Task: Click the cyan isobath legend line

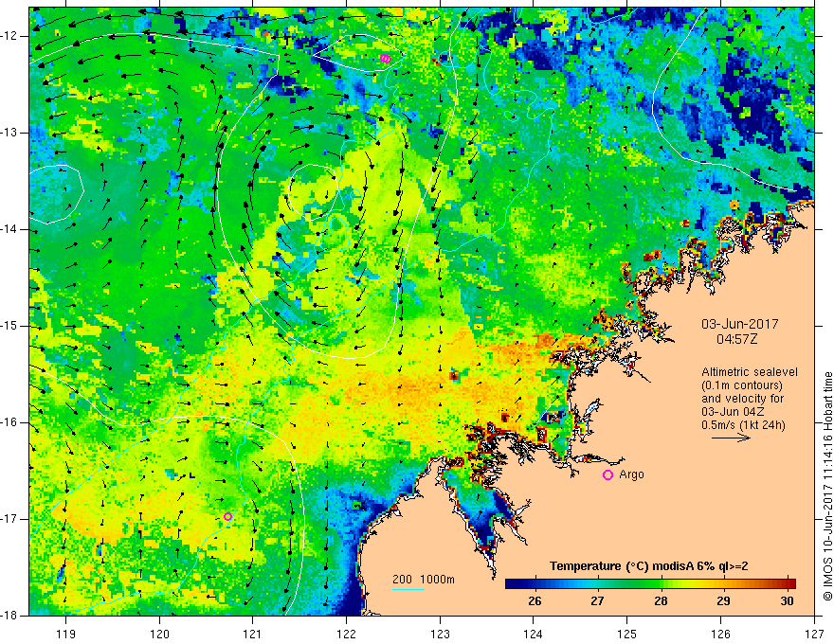Action: coord(408,589)
